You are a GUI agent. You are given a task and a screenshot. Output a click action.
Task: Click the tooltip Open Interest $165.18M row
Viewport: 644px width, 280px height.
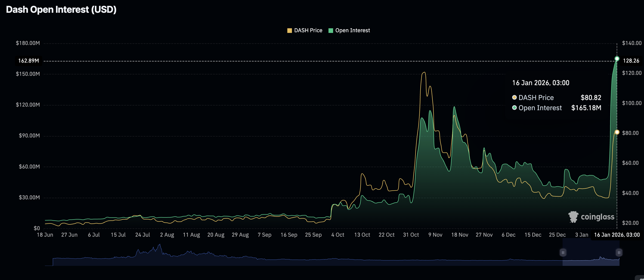click(x=557, y=108)
